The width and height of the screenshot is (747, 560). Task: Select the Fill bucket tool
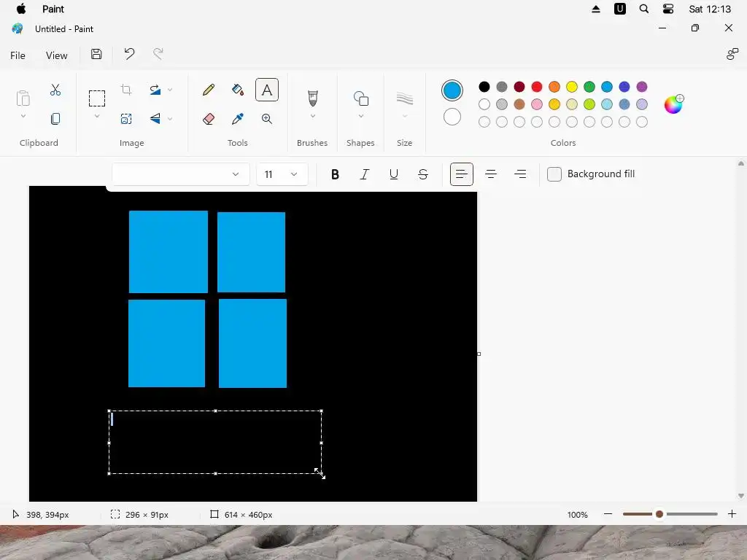[238, 90]
